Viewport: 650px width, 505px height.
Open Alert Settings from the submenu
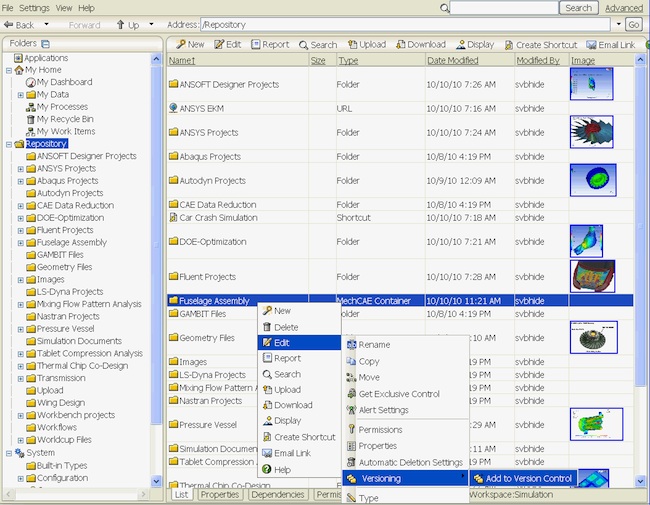click(x=378, y=410)
